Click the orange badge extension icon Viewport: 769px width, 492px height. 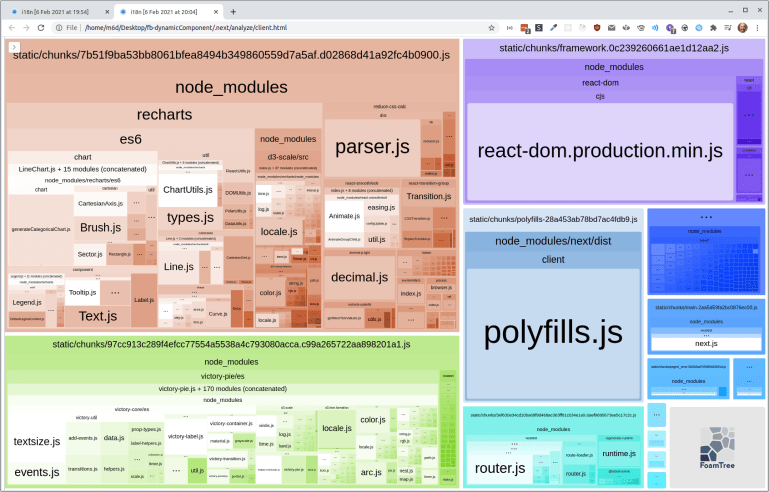[525, 28]
